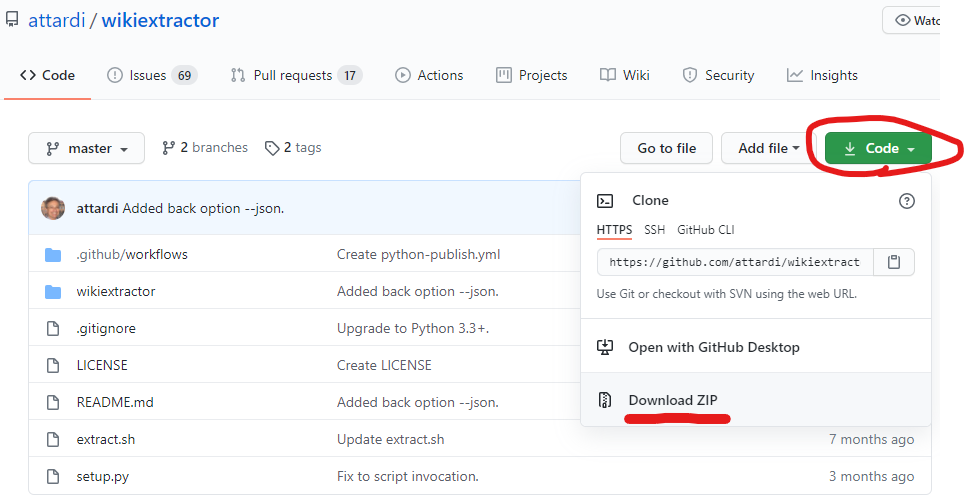This screenshot has width=966, height=501.
Task: View the 2 branches link
Action: [205, 148]
